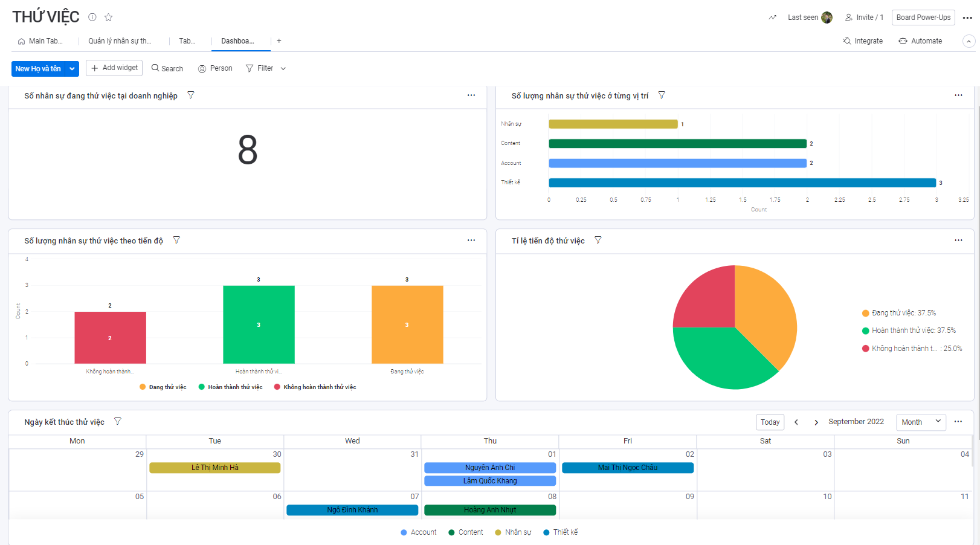The image size is (980, 545).
Task: Toggle Account legend in calendar widget
Action: pos(418,532)
